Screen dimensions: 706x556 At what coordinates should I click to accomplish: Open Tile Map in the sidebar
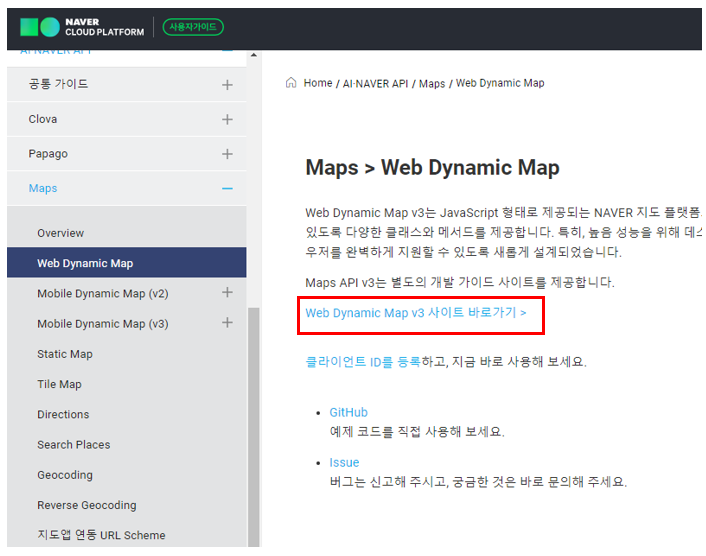(59, 384)
